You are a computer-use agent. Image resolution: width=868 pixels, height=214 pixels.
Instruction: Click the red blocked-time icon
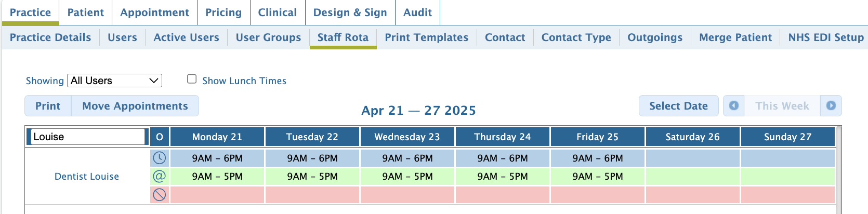159,195
